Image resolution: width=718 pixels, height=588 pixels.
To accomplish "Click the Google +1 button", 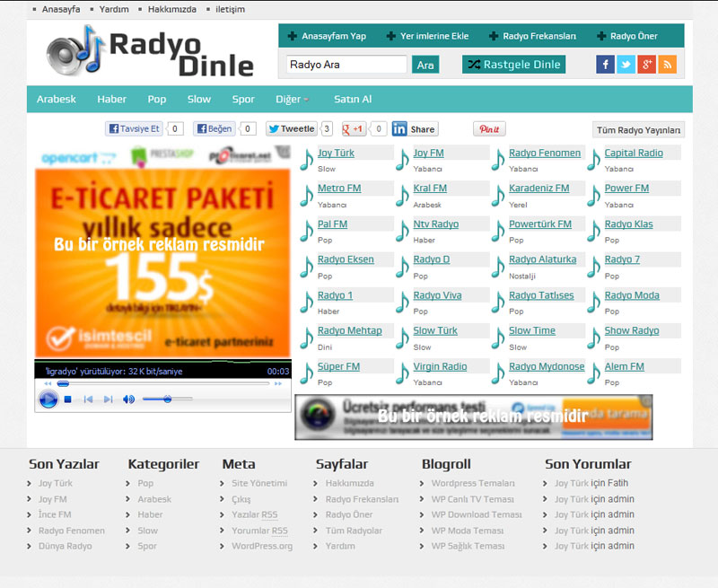I will coord(354,129).
